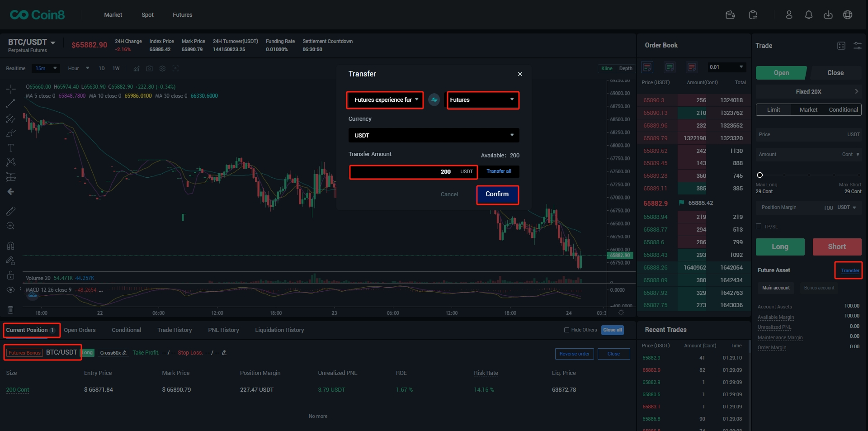Screen dimensions: 868x431
Task: Select the text tool in chart toolbar
Action: pyautogui.click(x=11, y=148)
